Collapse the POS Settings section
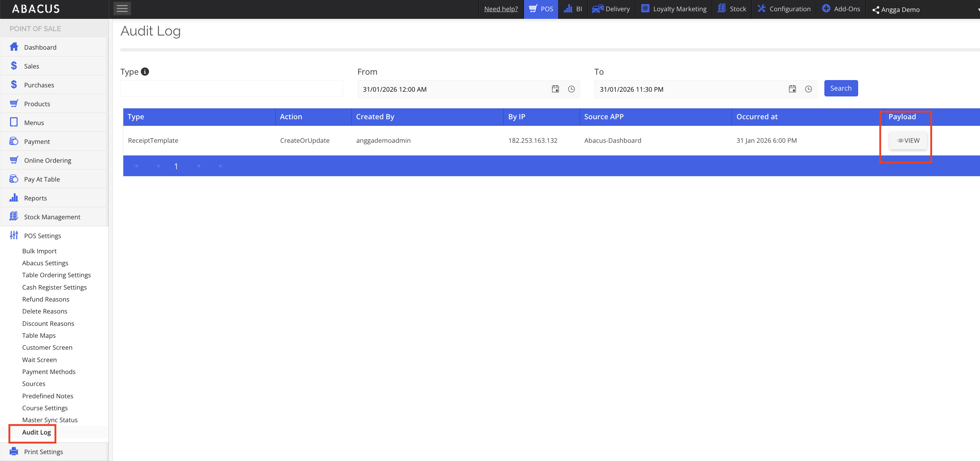980x461 pixels. [42, 236]
